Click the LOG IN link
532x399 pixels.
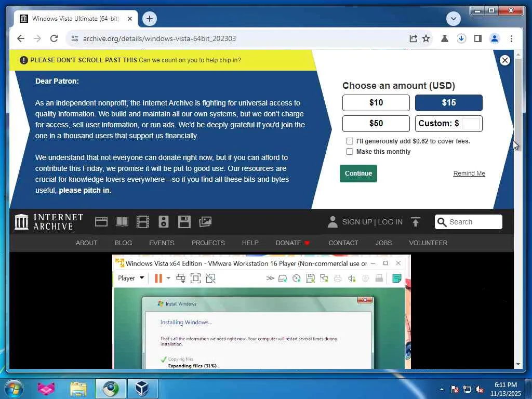click(390, 222)
